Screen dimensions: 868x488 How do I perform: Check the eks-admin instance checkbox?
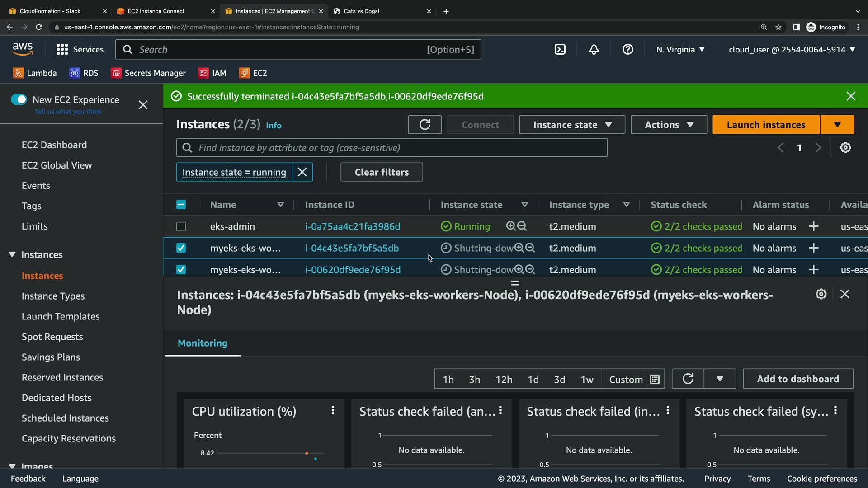coord(181,226)
